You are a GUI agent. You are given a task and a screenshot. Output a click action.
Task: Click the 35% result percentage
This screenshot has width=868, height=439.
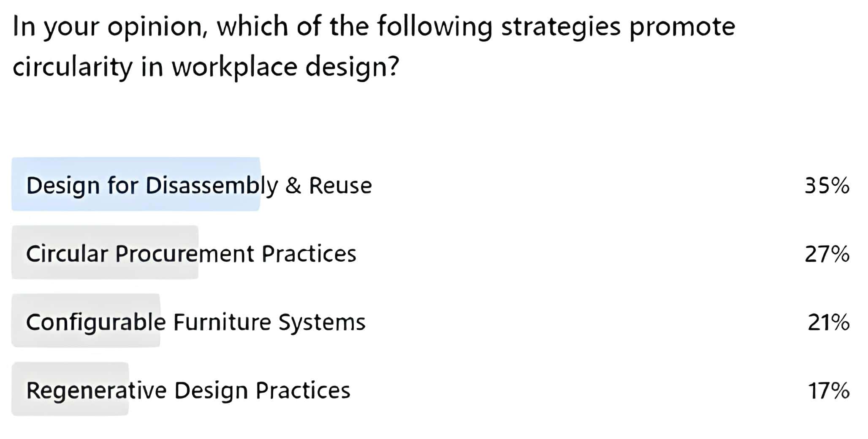[827, 186]
